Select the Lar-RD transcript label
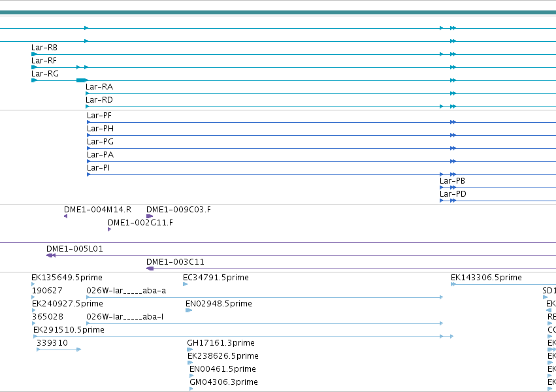 coord(99,100)
